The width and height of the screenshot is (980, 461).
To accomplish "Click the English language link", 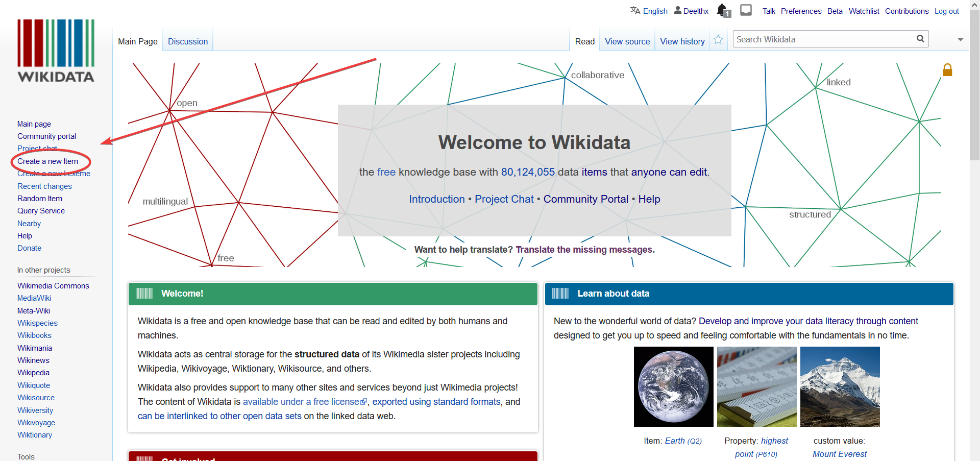I will click(x=655, y=11).
